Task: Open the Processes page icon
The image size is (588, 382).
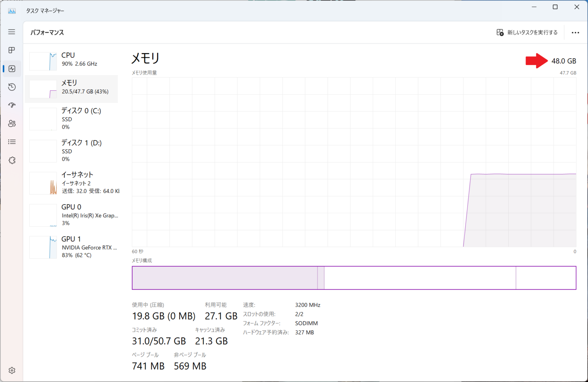Action: click(12, 50)
